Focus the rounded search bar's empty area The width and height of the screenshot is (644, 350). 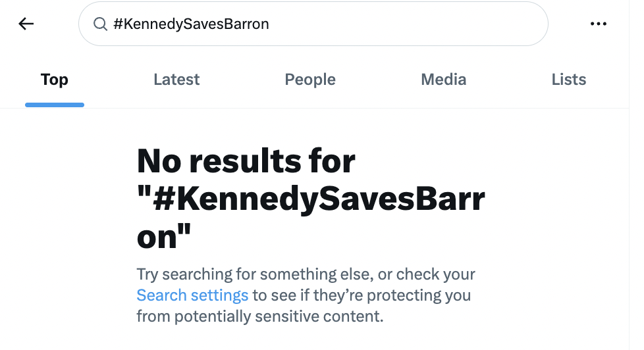408,24
